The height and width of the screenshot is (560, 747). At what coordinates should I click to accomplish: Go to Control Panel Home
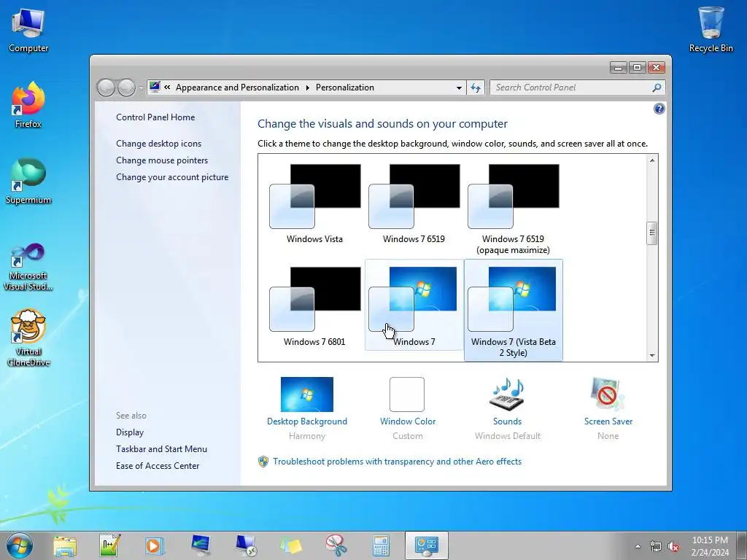tap(155, 117)
